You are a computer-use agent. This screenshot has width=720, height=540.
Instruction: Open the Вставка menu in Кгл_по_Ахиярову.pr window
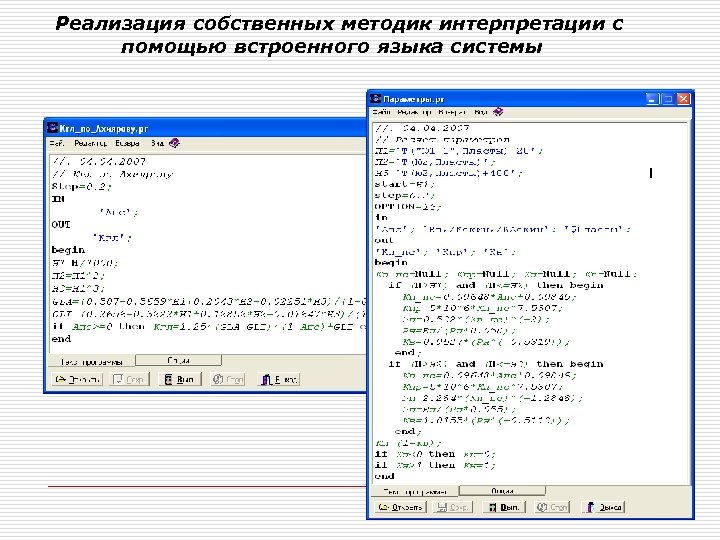pyautogui.click(x=127, y=143)
